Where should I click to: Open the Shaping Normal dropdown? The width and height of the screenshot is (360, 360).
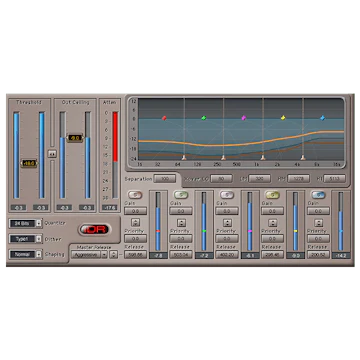coord(22,254)
